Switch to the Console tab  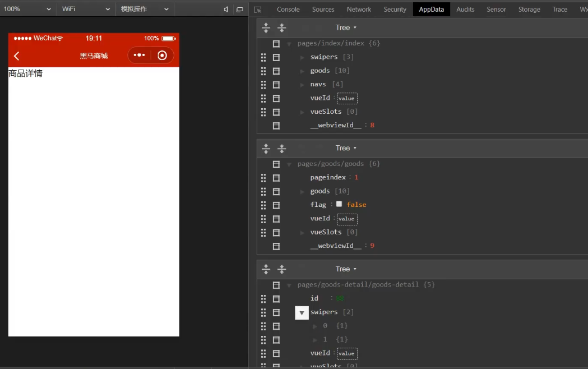[288, 10]
